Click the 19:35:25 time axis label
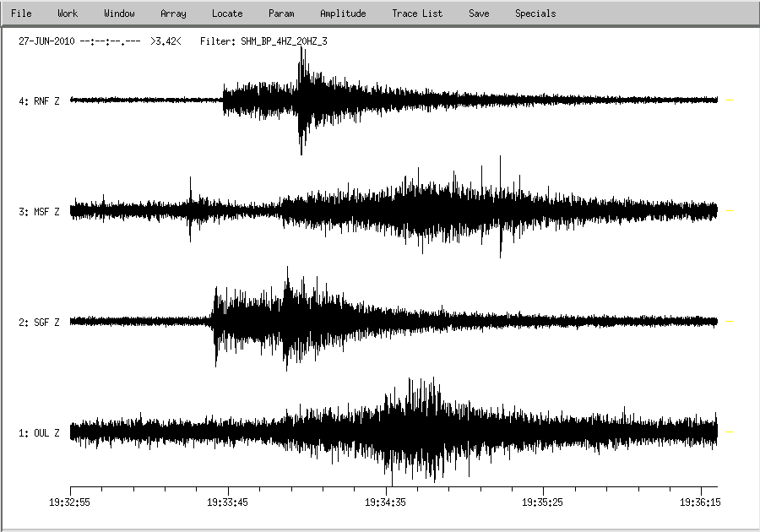Screen dimensions: 760x532 tap(544, 502)
